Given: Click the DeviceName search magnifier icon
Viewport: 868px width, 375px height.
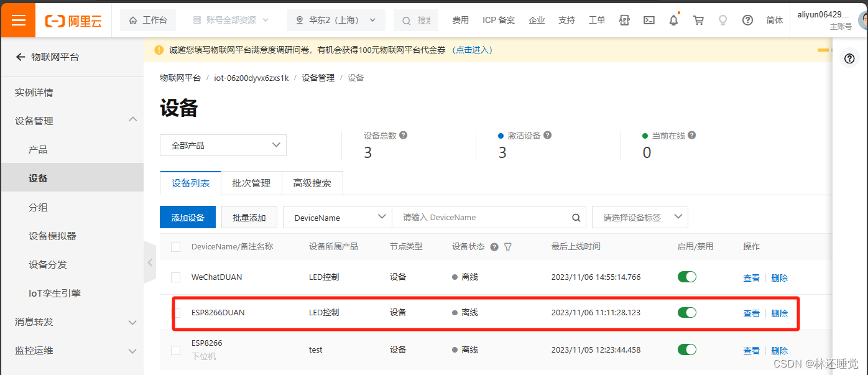Looking at the screenshot, I should click(x=576, y=218).
